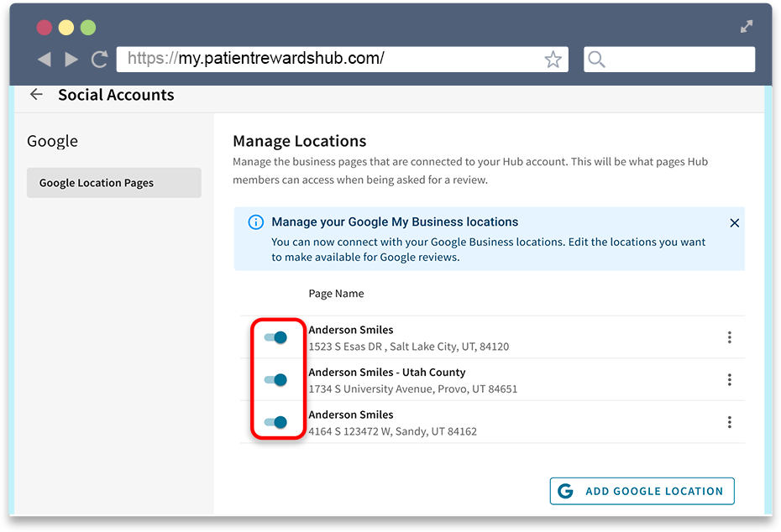Viewport: 781px width, 532px height.
Task: Click the red window close dot
Action: click(x=45, y=28)
